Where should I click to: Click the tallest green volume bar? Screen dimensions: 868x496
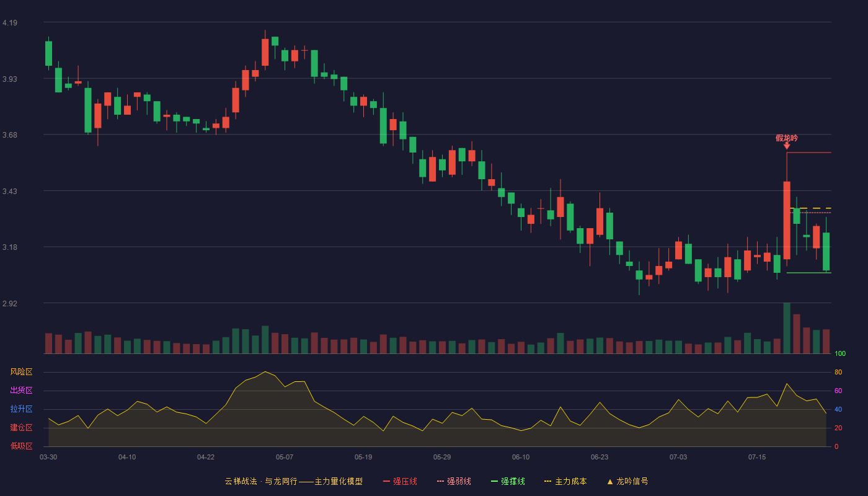pos(787,328)
